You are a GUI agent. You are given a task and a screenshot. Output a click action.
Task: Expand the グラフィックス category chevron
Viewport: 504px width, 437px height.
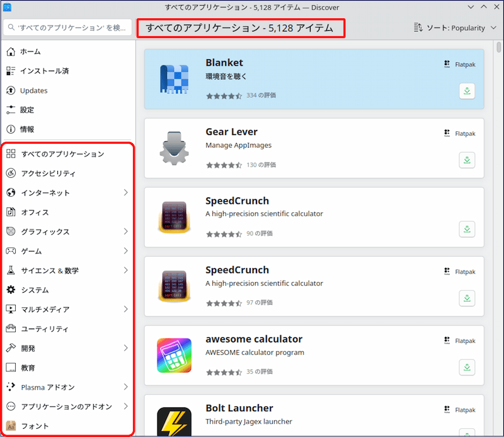[125, 231]
